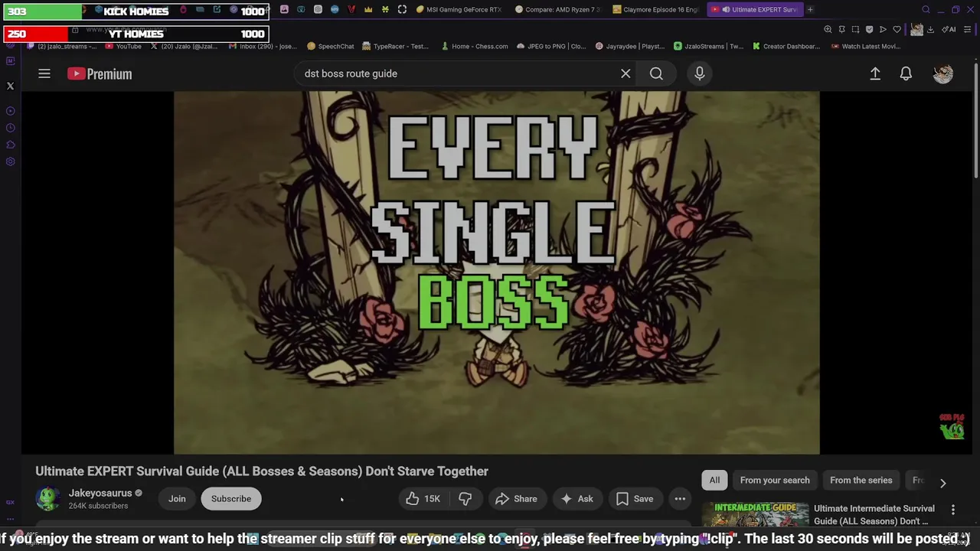Image resolution: width=980 pixels, height=551 pixels.
Task: Open the browser profile avatar in toolbar
Action: click(x=916, y=29)
